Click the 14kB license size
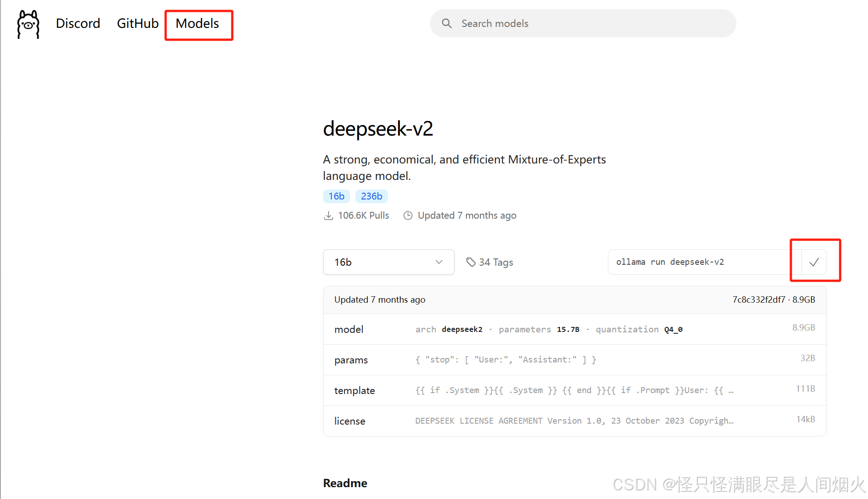The width and height of the screenshot is (868, 499). pos(805,419)
